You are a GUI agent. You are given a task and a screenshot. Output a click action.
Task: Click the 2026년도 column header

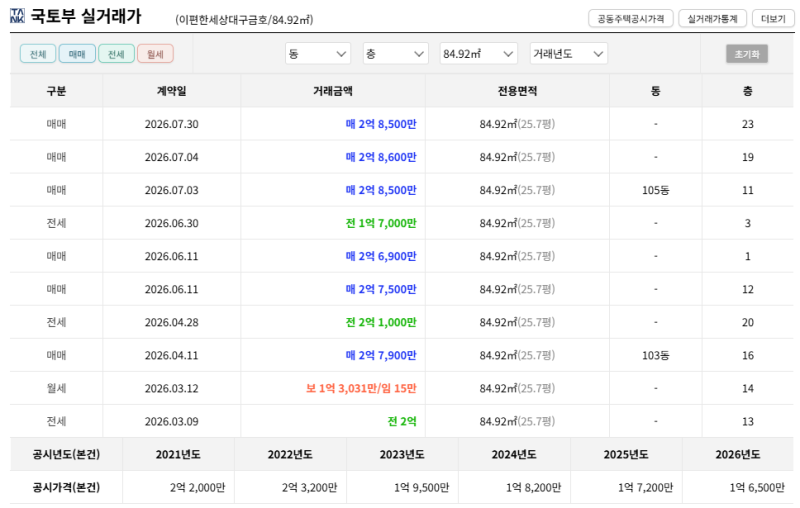(738, 454)
